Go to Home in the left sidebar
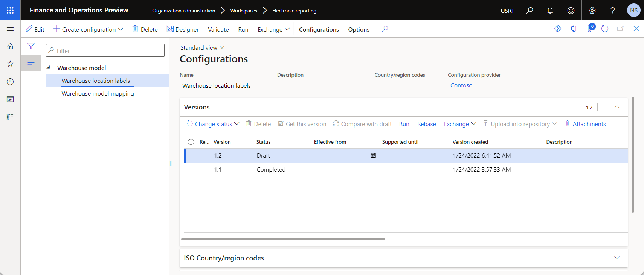 coord(10,46)
